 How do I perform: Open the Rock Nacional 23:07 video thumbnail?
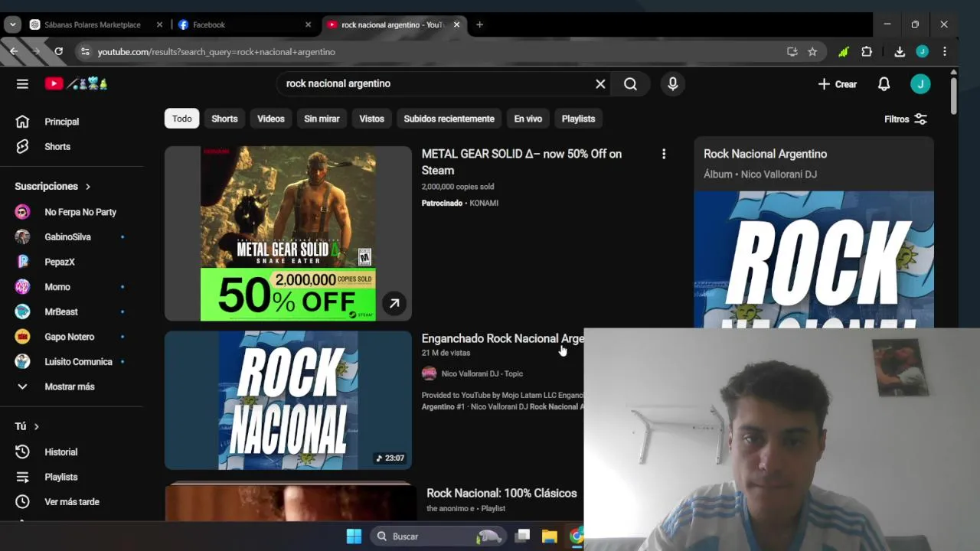[288, 400]
